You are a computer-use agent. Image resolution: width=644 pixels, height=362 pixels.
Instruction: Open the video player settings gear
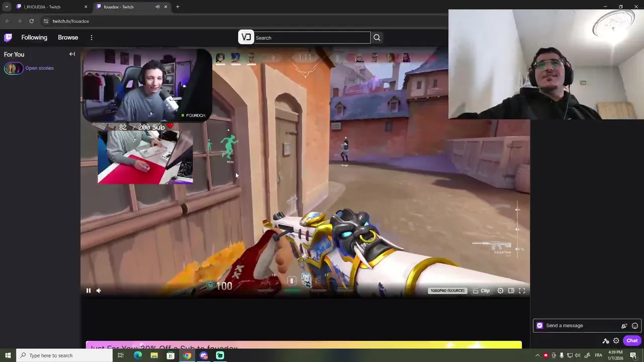click(x=500, y=291)
